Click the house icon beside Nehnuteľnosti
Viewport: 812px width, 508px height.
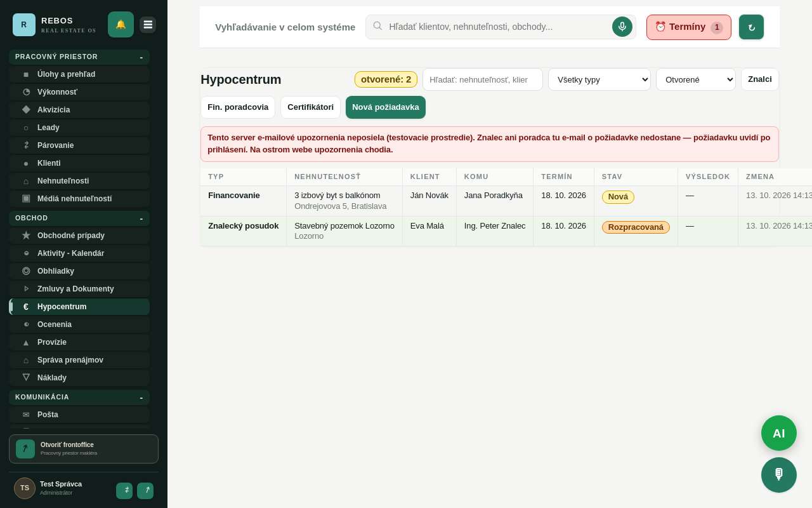pos(26,181)
